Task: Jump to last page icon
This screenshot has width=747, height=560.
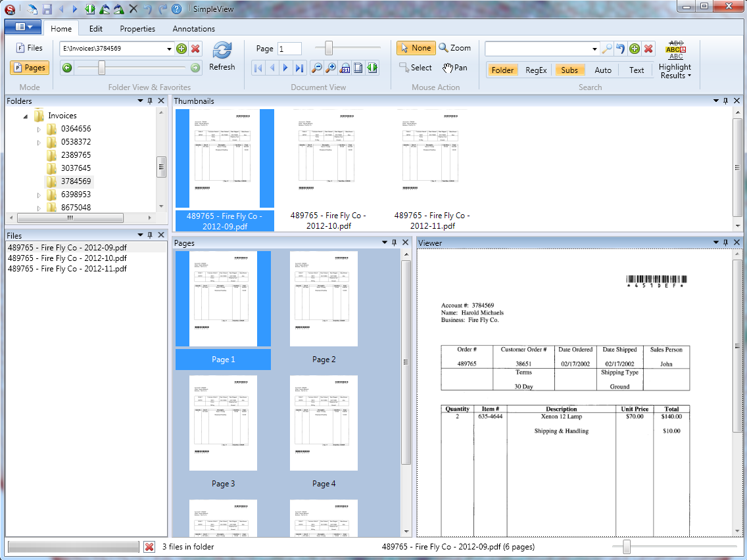Action: coord(299,68)
